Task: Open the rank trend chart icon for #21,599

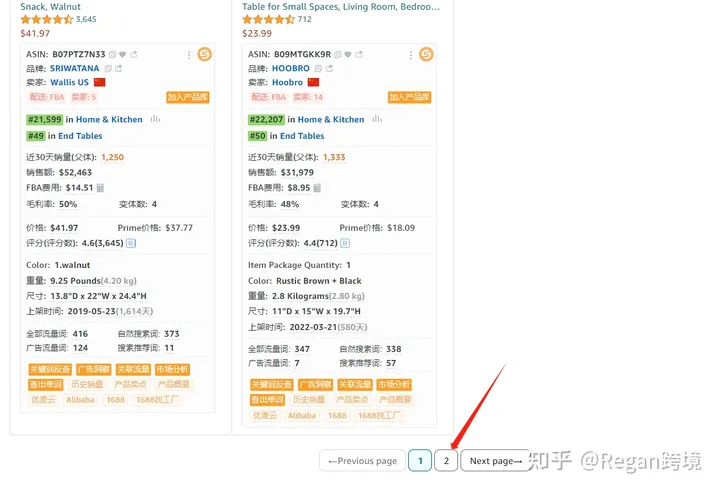Action: [155, 119]
